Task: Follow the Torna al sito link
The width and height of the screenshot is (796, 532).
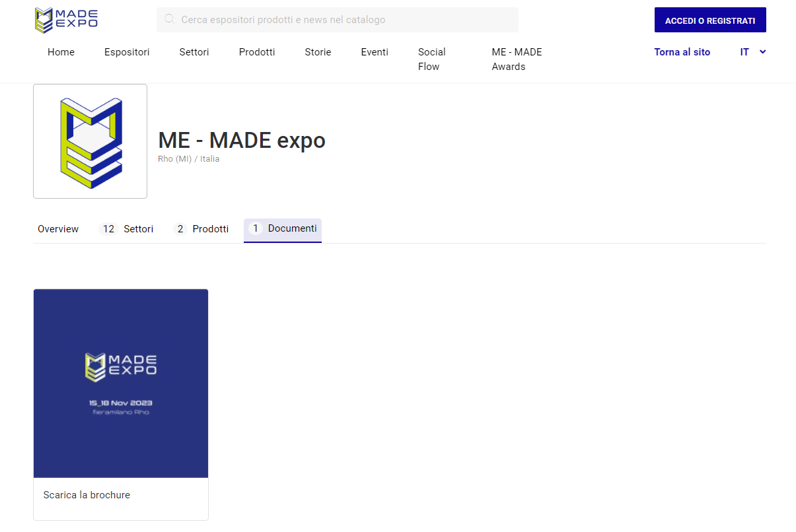Action: tap(682, 52)
